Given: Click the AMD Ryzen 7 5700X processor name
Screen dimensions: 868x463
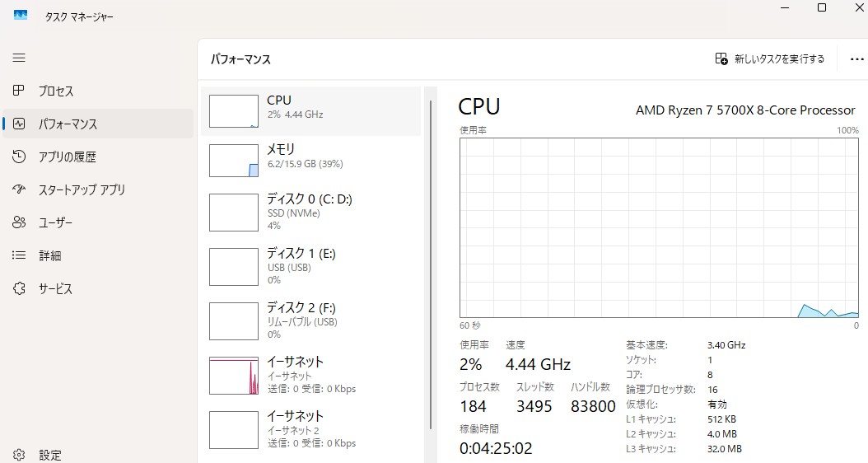Looking at the screenshot, I should (745, 110).
